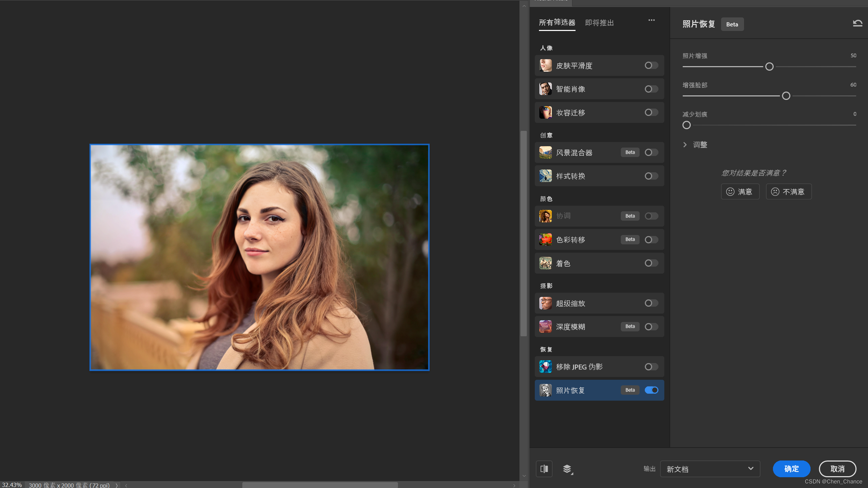This screenshot has height=488, width=868.
Task: Expand the 调整 adjustments section
Action: tap(685, 145)
